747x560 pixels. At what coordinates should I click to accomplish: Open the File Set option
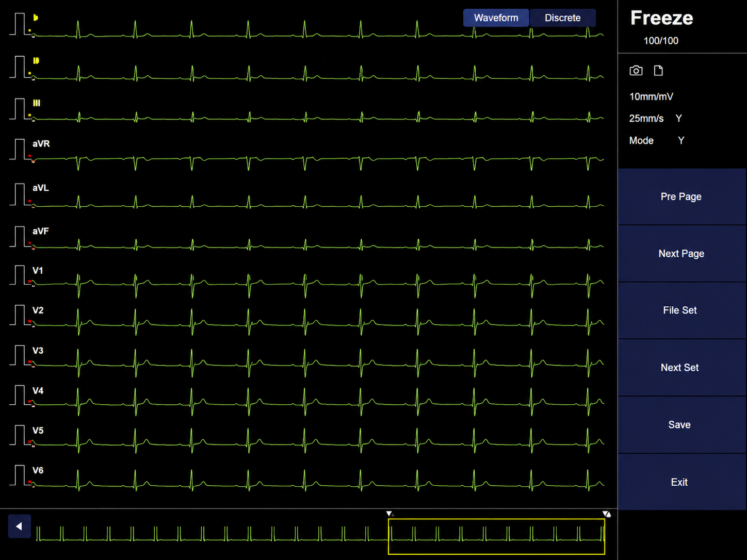pos(681,310)
